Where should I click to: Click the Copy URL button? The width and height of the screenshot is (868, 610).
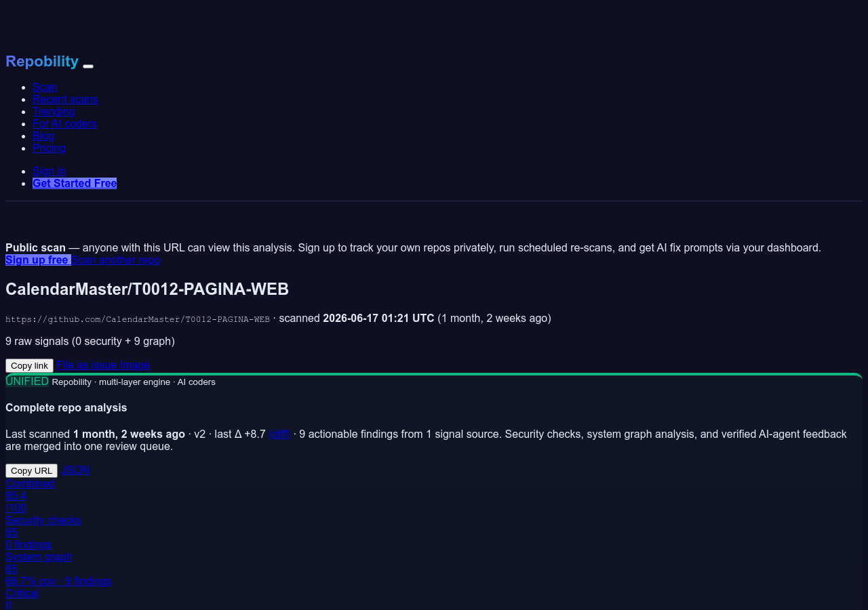[x=31, y=470]
